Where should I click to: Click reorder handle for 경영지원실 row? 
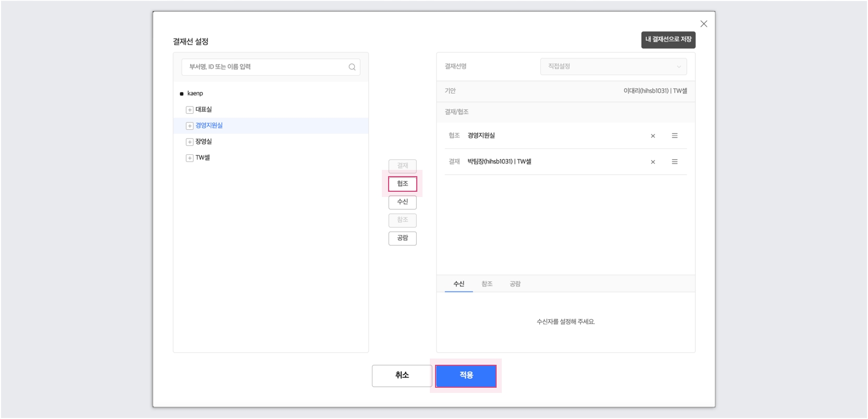[x=674, y=136]
